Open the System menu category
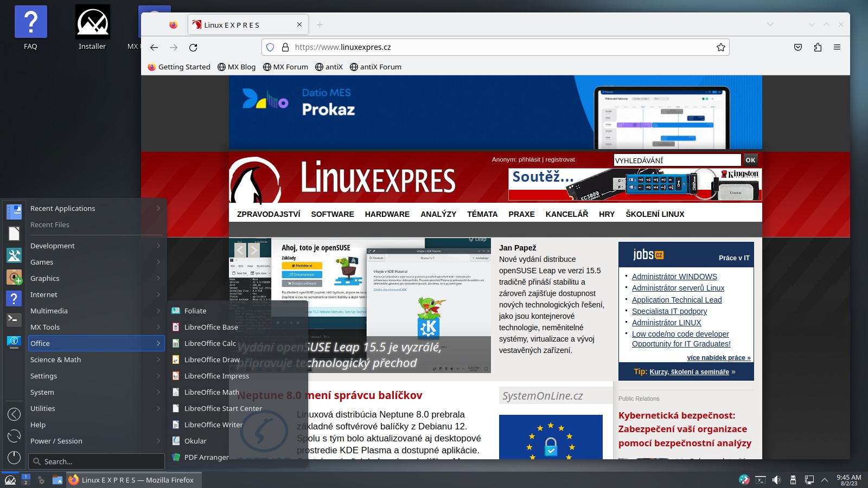 point(96,392)
